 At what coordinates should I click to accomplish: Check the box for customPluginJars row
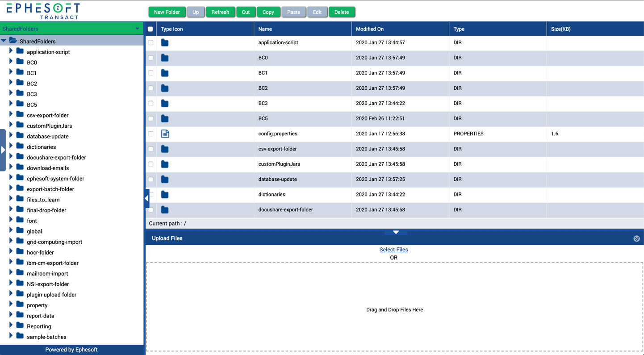[151, 164]
